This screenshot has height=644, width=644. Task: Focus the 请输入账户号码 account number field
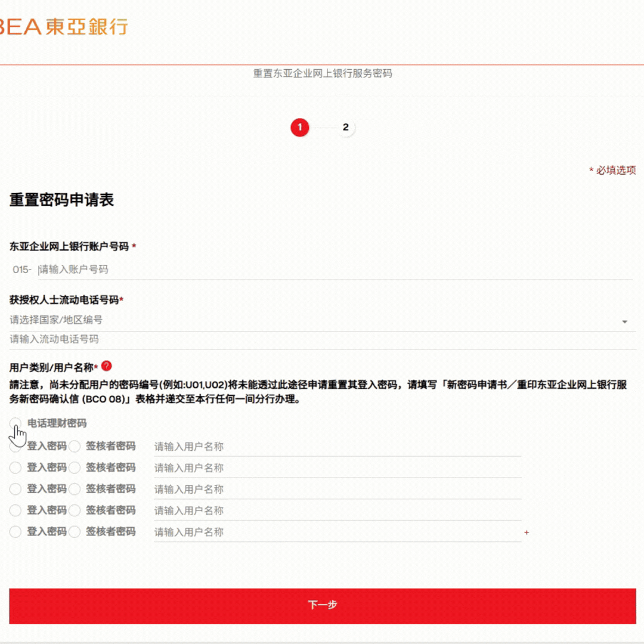coord(335,270)
